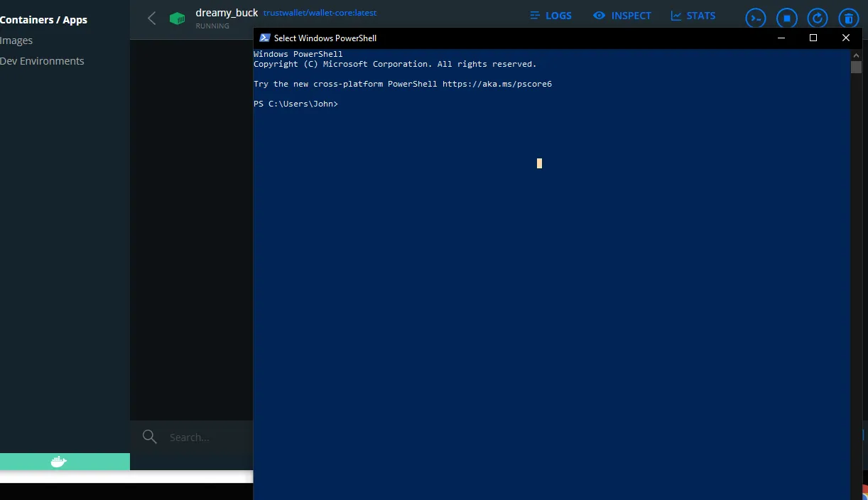Click the magnifier search icon
Screen dimensions: 868x500
(149, 437)
